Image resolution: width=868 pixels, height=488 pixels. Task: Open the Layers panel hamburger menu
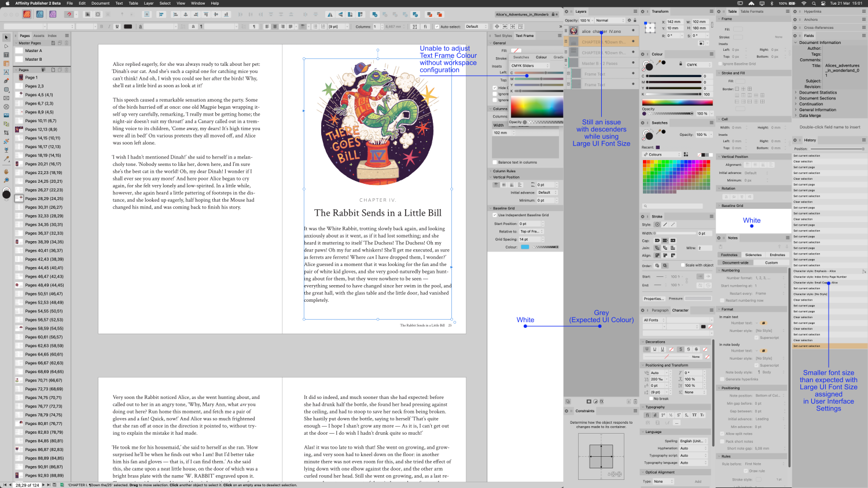coord(635,10)
